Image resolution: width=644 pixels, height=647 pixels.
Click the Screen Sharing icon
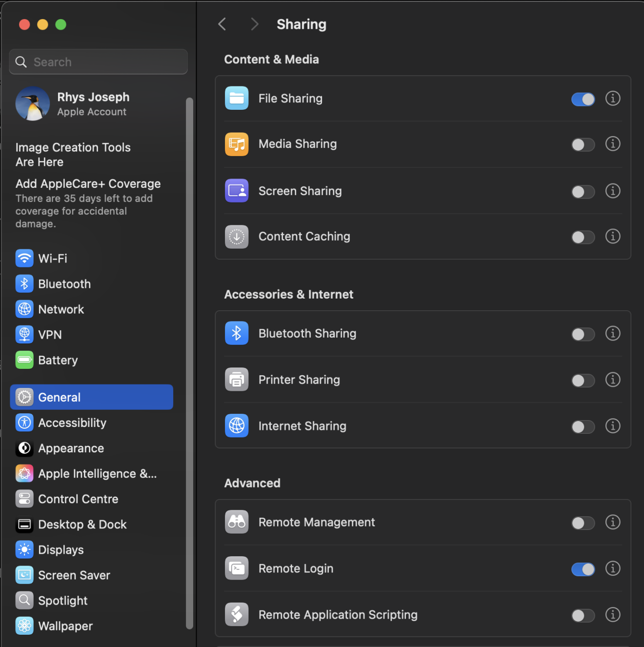point(237,191)
